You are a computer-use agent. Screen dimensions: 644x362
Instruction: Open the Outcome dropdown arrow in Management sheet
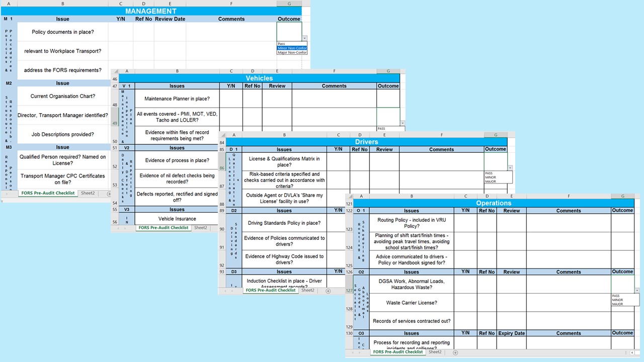(304, 38)
